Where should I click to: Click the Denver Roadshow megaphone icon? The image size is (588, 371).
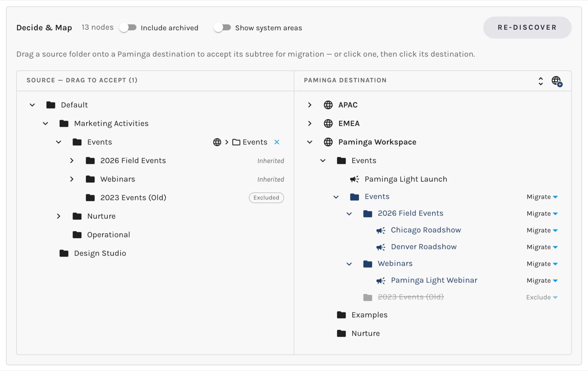tap(381, 247)
